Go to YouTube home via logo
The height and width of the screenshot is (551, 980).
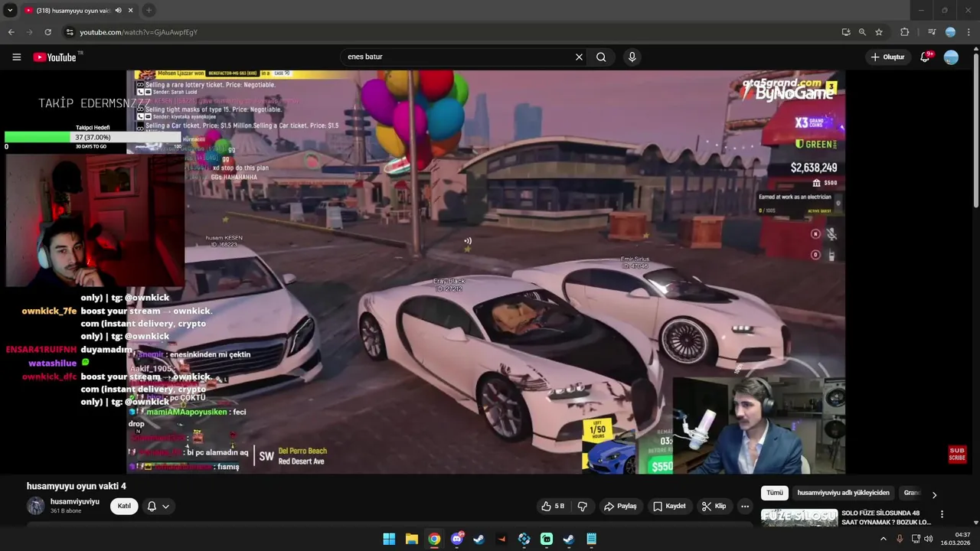(55, 57)
